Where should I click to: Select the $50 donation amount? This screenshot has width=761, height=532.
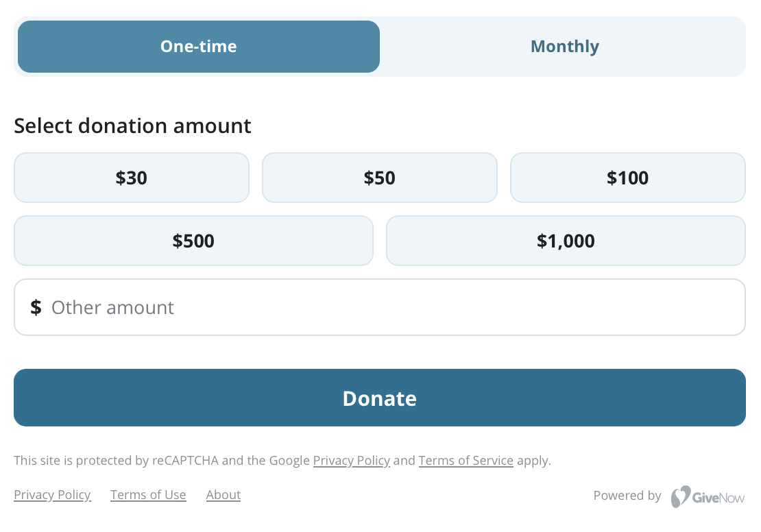pos(379,178)
